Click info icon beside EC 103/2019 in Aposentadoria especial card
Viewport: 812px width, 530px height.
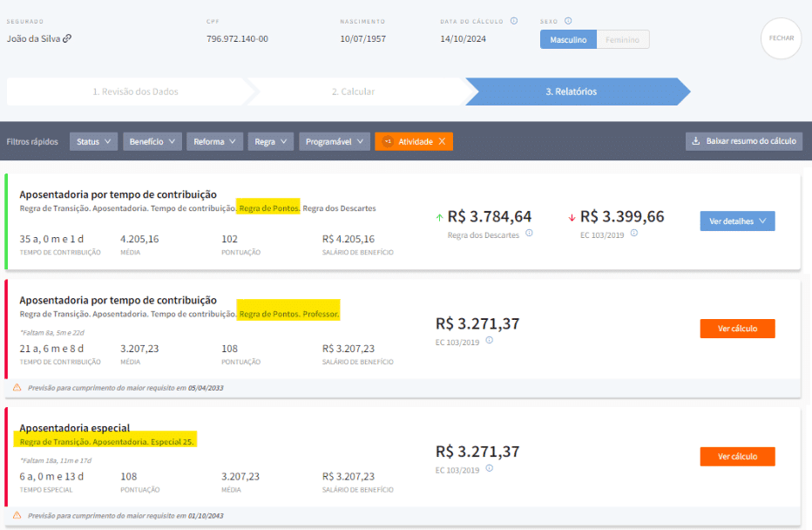point(489,468)
